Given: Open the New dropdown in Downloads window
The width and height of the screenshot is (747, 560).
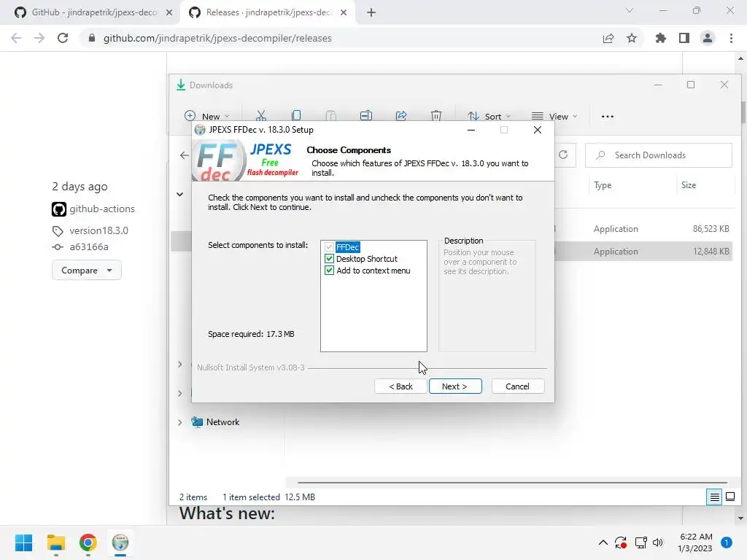Looking at the screenshot, I should [x=207, y=116].
